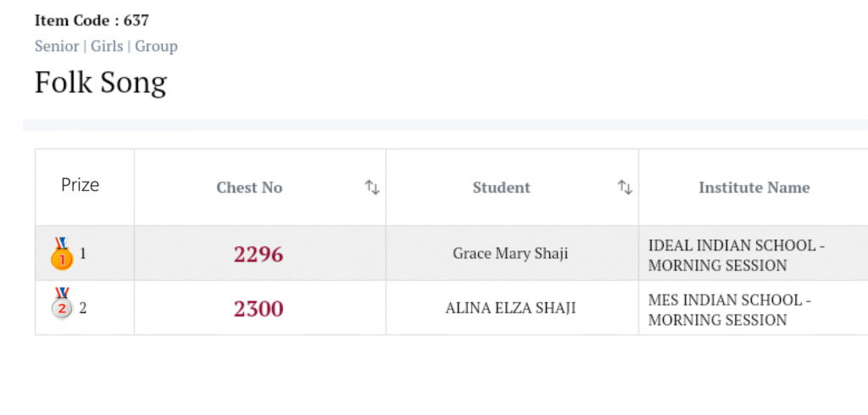Click student name Grace Mary Shaji
Image resolution: width=868 pixels, height=415 pixels.
coord(510,254)
